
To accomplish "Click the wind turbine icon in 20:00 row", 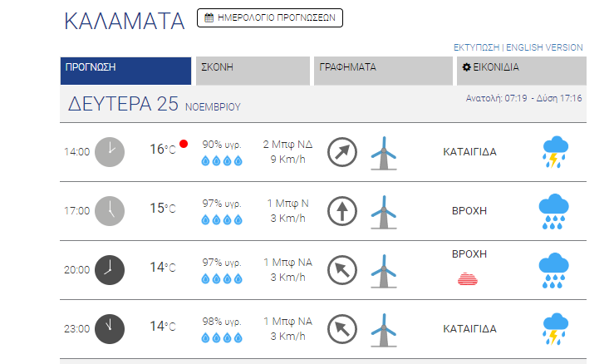I will click(384, 271).
